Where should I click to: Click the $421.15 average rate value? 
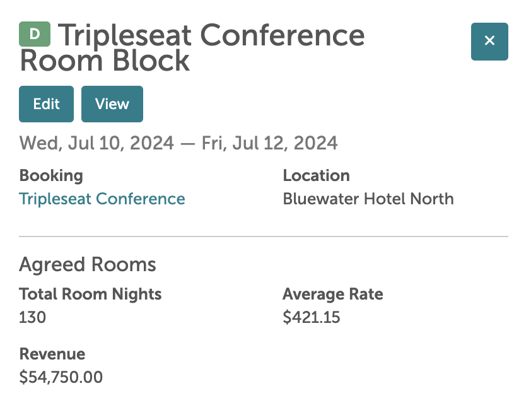coord(312,317)
